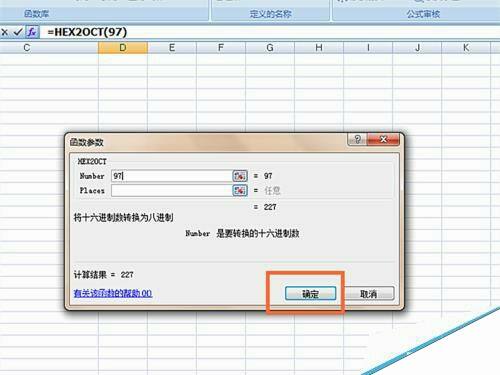The image size is (500, 375).
Task: Select column F header
Action: click(221, 48)
